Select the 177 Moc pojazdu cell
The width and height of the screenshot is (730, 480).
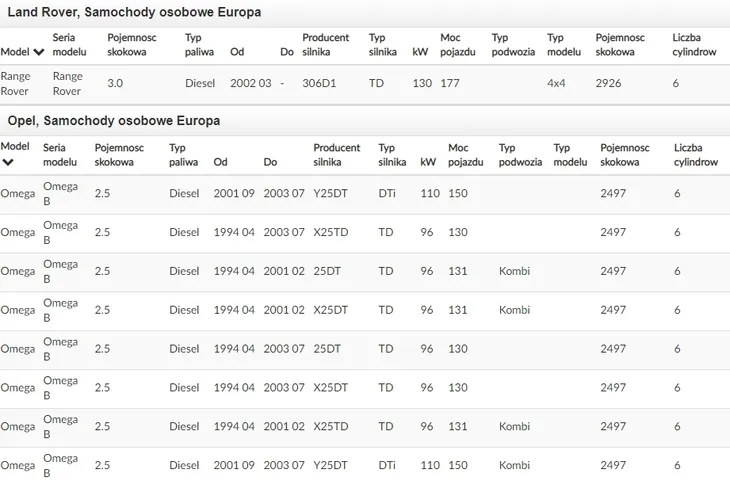pyautogui.click(x=450, y=83)
